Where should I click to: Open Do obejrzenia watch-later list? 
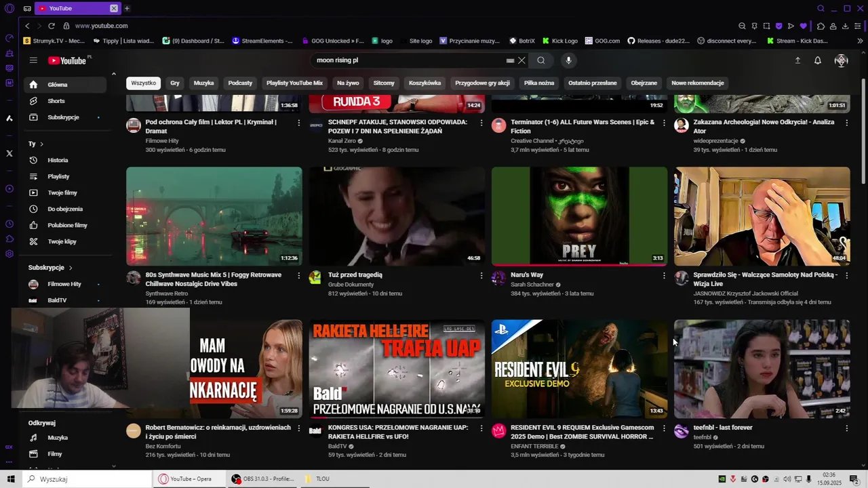pos(66,209)
